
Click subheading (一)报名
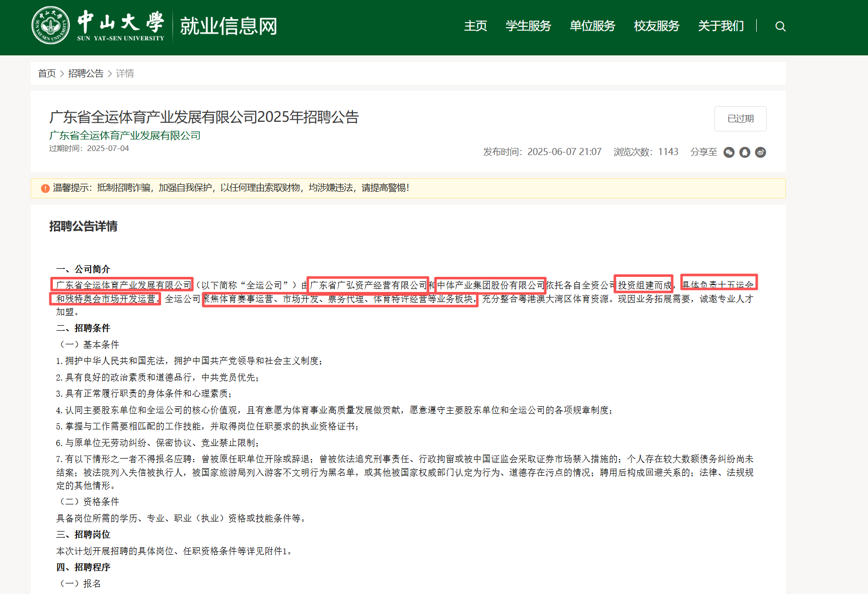tap(79, 584)
